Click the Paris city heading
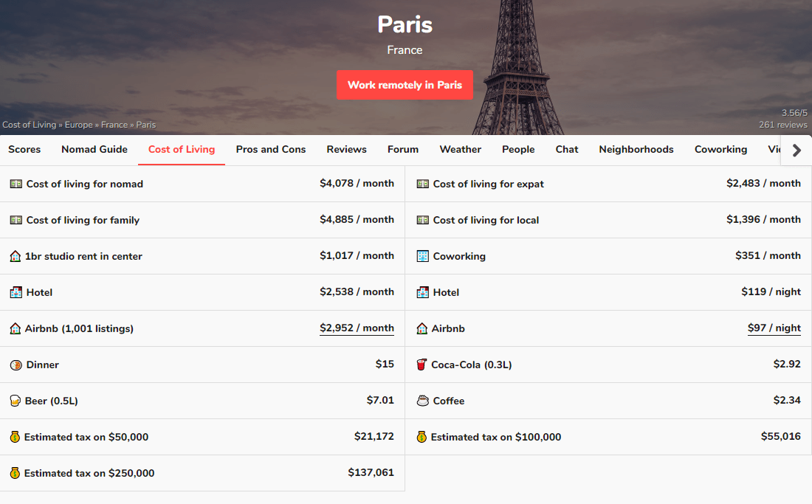This screenshot has height=504, width=812. click(405, 24)
